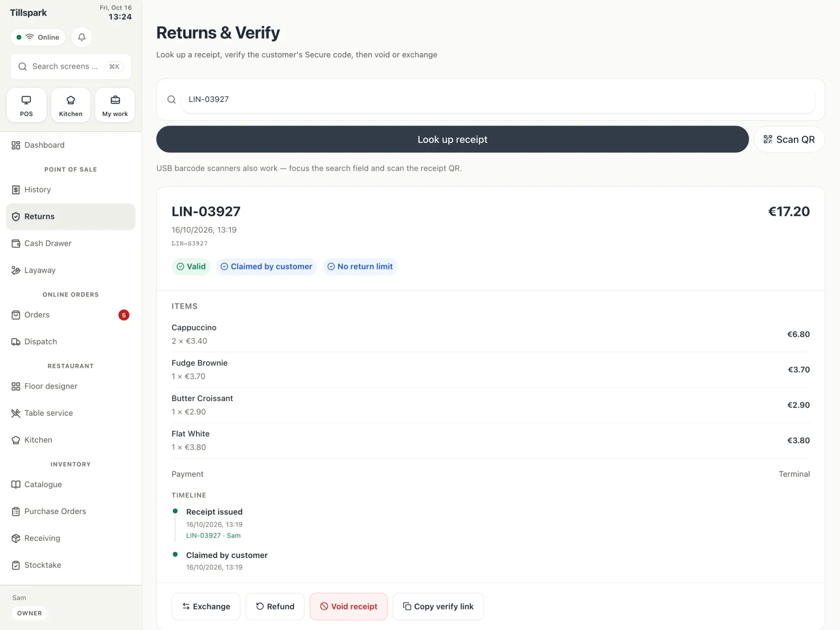
Task: Open Receiving page
Action: coord(71,538)
